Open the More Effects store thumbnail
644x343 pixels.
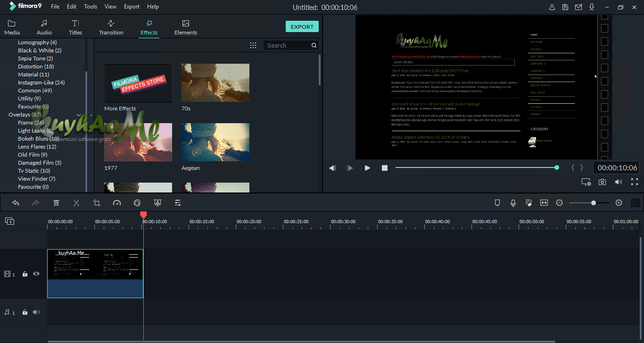138,83
